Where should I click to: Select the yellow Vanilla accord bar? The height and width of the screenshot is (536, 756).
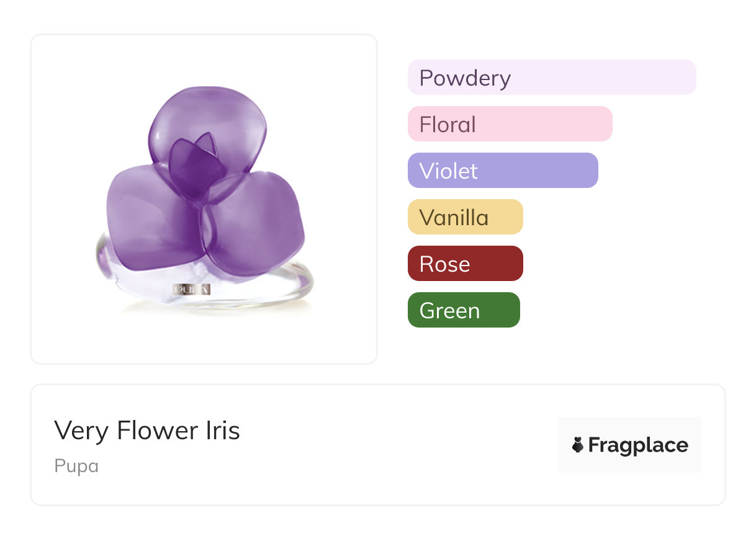[465, 217]
